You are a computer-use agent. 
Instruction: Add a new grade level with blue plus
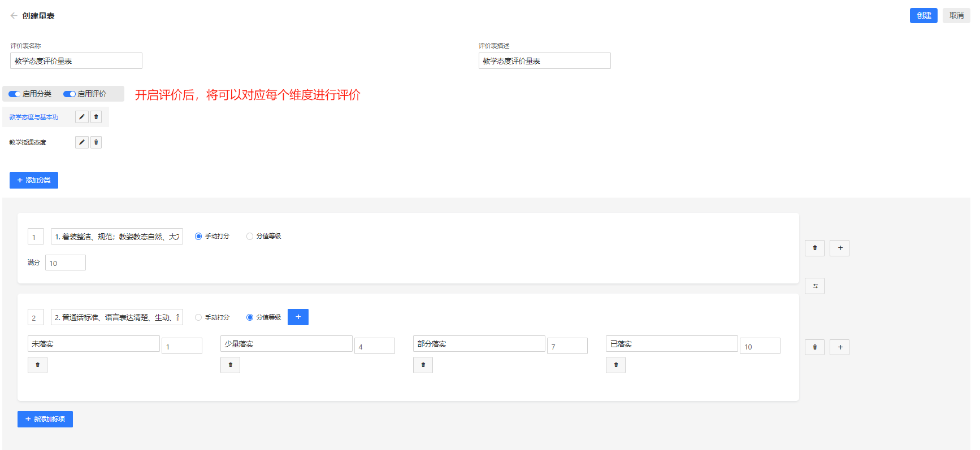tap(298, 317)
